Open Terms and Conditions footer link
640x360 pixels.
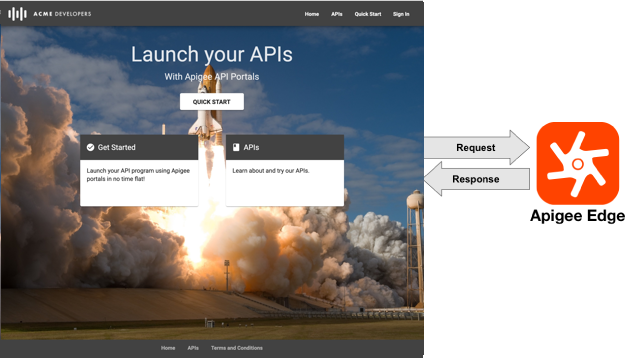(237, 348)
